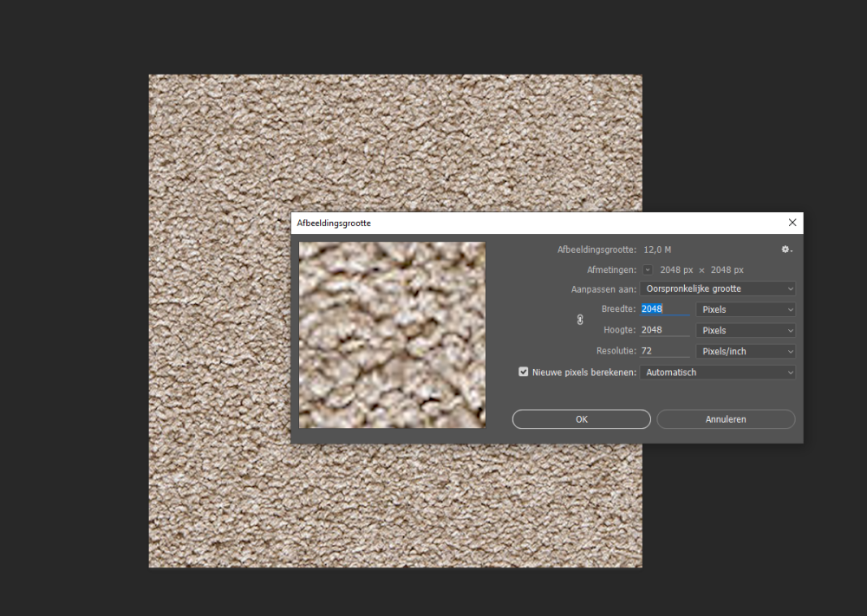Screen dimensions: 867x616
Task: Open the Hoogte units dropdown
Action: (x=746, y=330)
